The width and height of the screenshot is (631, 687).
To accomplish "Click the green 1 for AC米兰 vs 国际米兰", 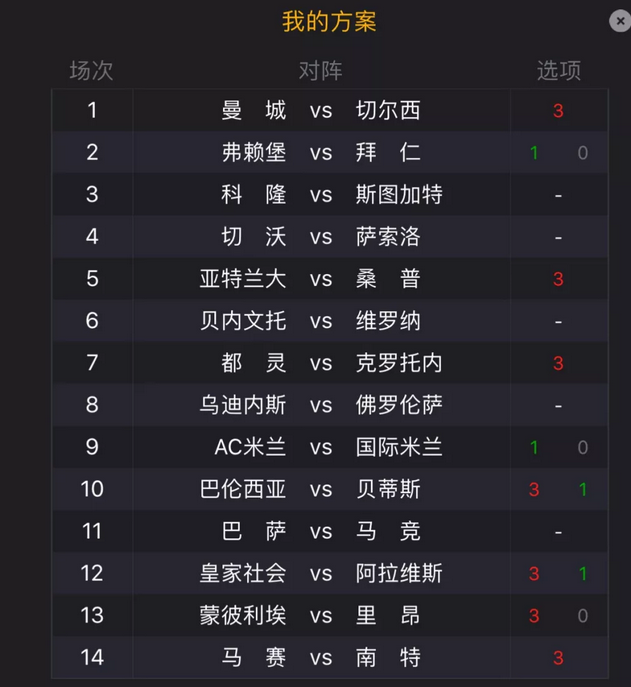I will [x=534, y=447].
